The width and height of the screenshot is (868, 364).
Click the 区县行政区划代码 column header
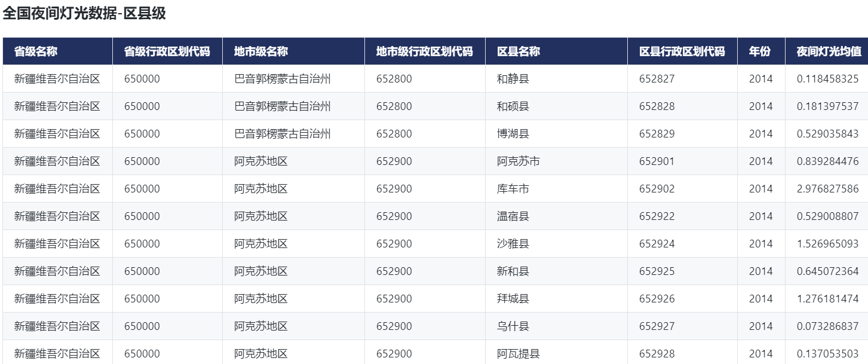[x=682, y=51]
